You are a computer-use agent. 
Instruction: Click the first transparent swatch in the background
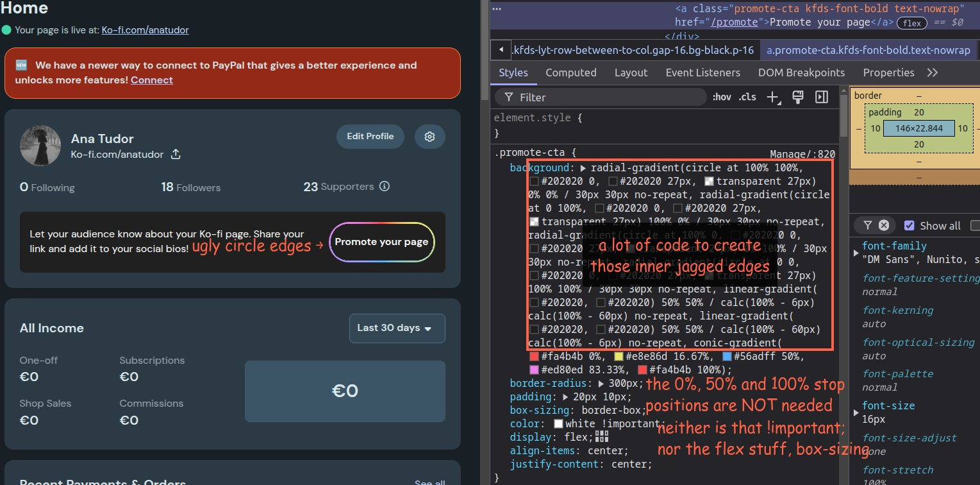coord(709,182)
